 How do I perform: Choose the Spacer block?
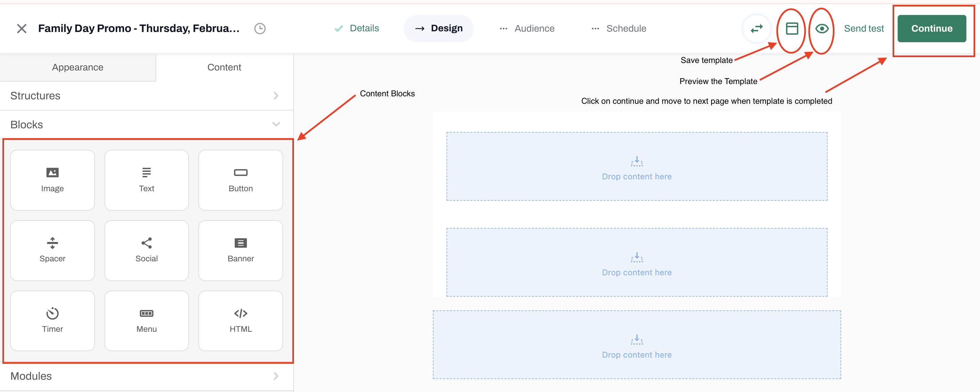pyautogui.click(x=52, y=250)
